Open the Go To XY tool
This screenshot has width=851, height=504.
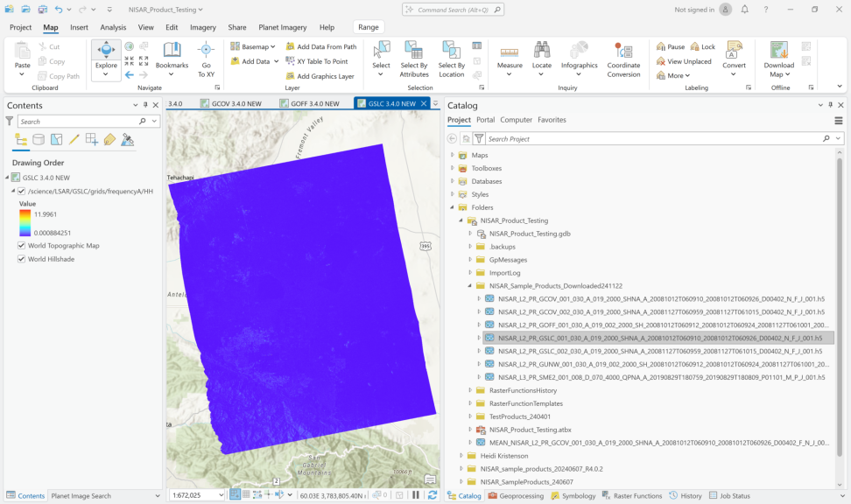pos(206,59)
